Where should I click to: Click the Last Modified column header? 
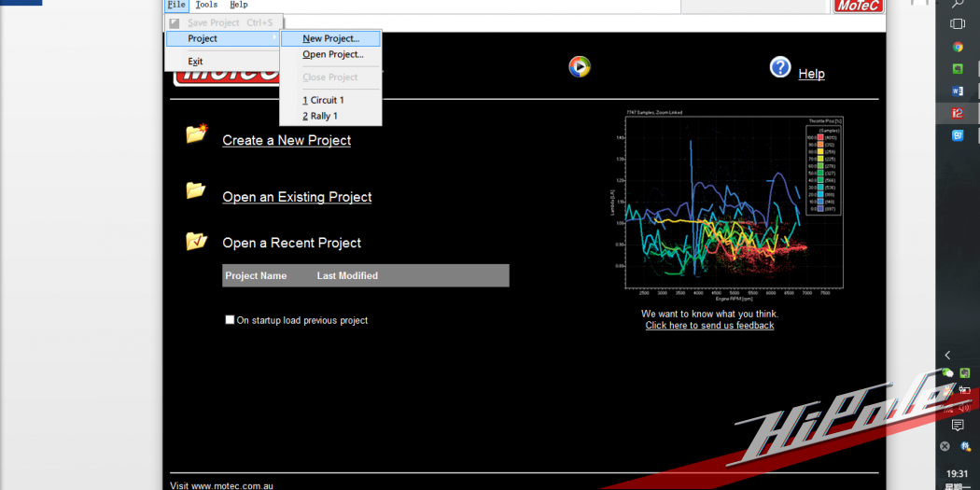(x=347, y=275)
